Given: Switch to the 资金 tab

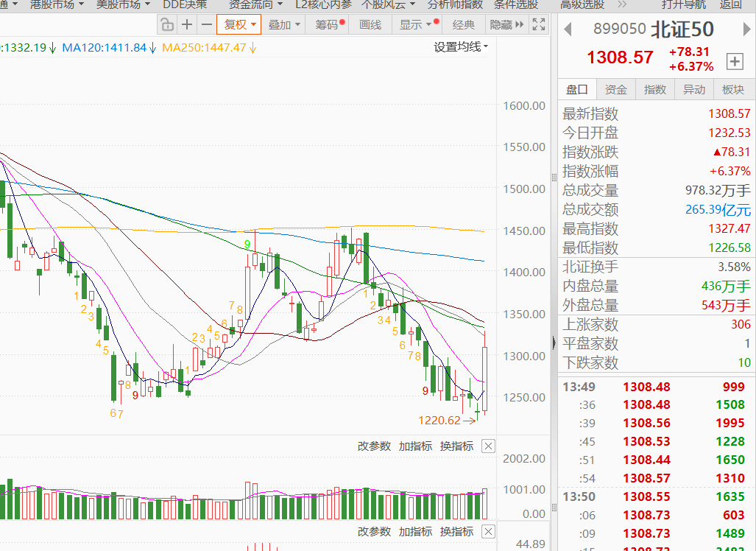Looking at the screenshot, I should pos(615,89).
